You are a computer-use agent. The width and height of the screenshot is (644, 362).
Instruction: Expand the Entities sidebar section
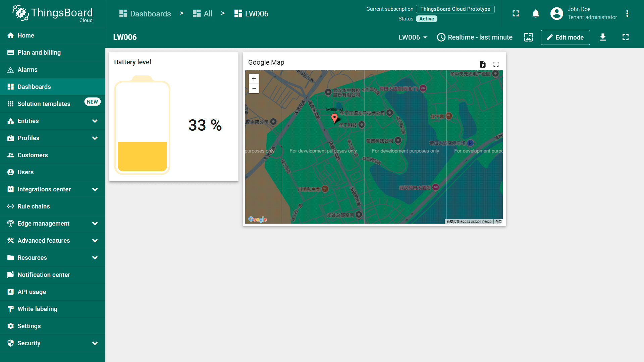coord(95,121)
